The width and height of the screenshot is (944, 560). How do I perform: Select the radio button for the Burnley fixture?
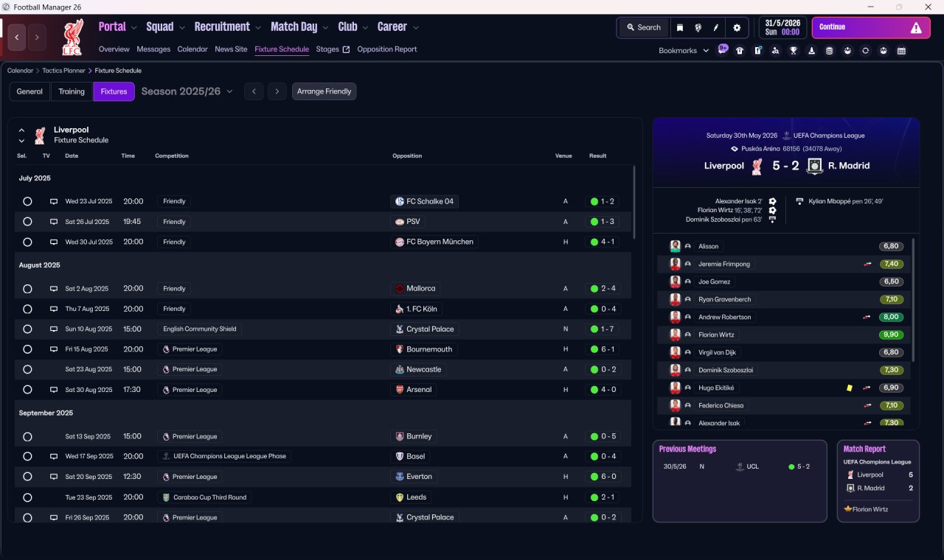[27, 436]
